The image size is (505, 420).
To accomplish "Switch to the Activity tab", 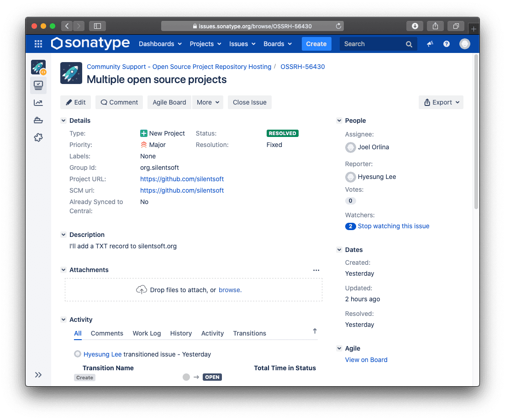I will pos(212,333).
